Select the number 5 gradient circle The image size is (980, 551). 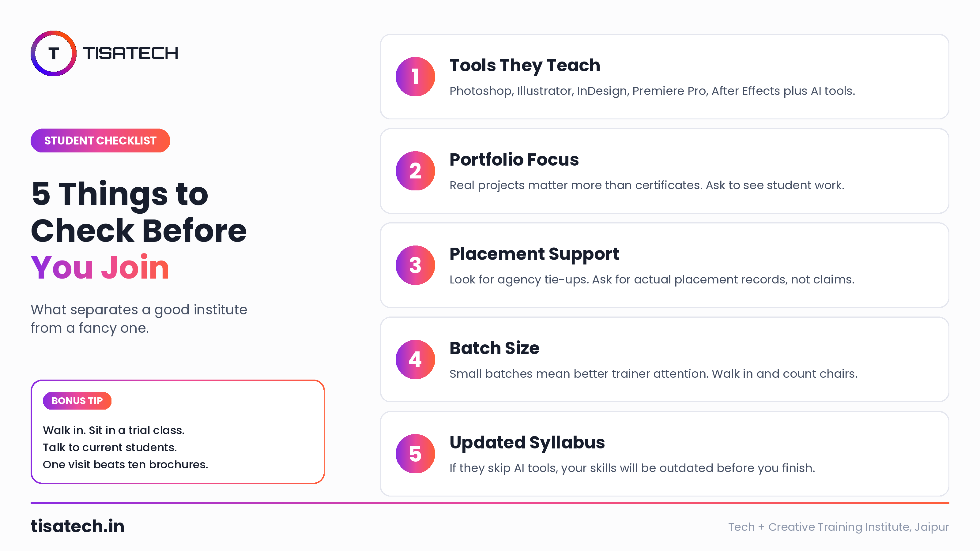(415, 454)
